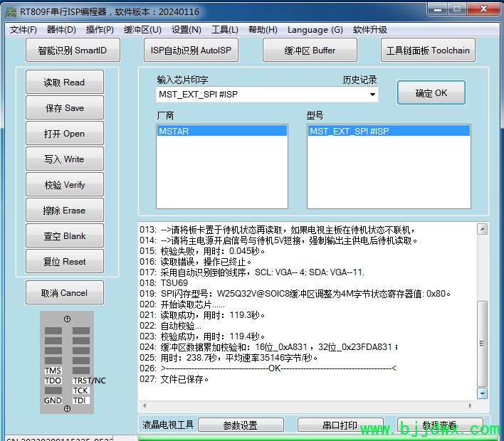
Task: Expand the chip name history dropdown
Action: coord(372,95)
